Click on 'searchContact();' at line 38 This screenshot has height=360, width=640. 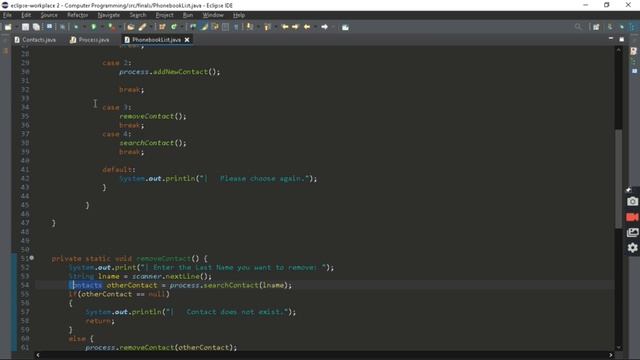[153, 143]
